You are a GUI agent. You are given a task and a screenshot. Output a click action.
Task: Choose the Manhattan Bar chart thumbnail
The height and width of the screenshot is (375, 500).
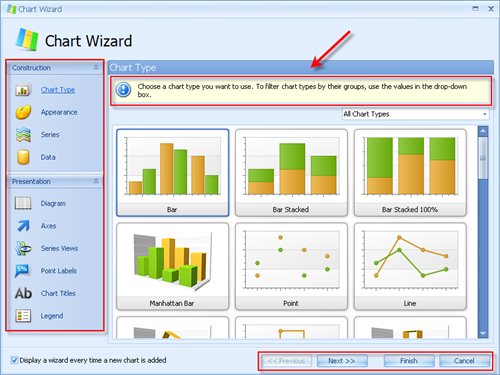pos(173,266)
